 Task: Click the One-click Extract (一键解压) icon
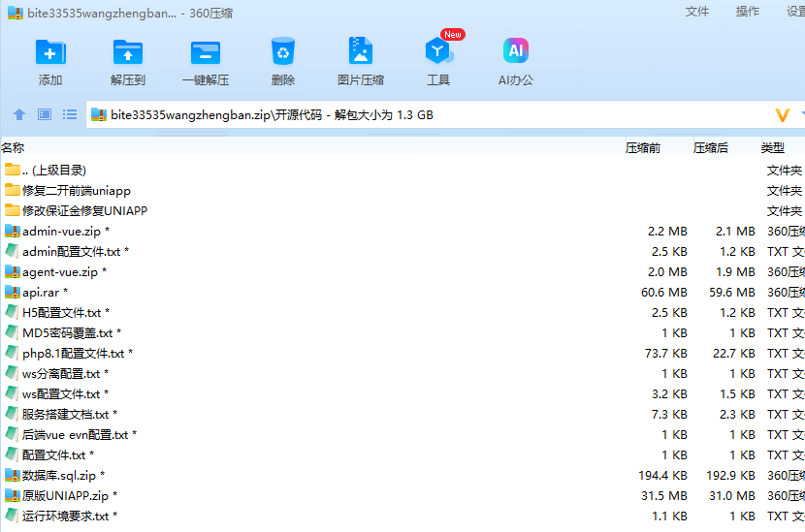pyautogui.click(x=206, y=51)
